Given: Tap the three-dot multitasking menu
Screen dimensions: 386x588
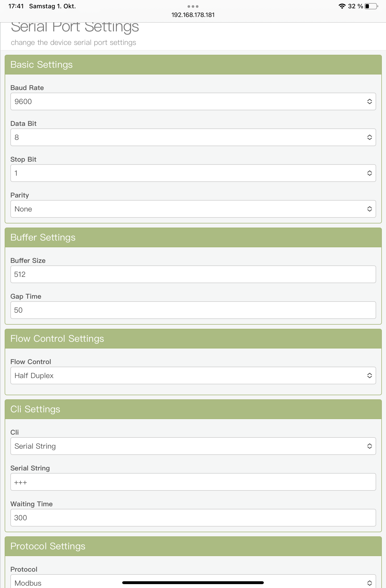Looking at the screenshot, I should coord(193,6).
